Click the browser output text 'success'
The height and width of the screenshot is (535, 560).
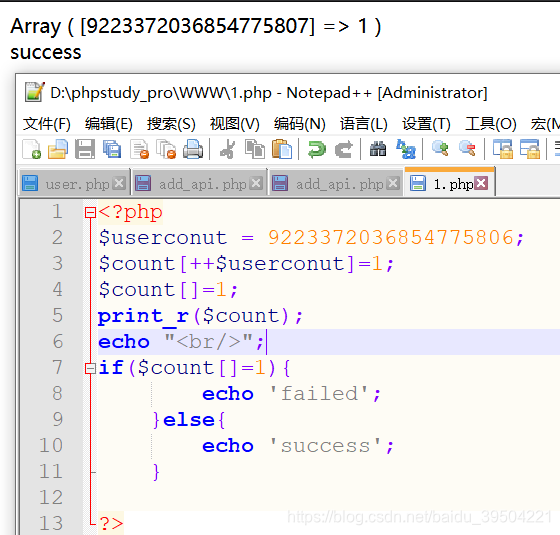coord(46,52)
